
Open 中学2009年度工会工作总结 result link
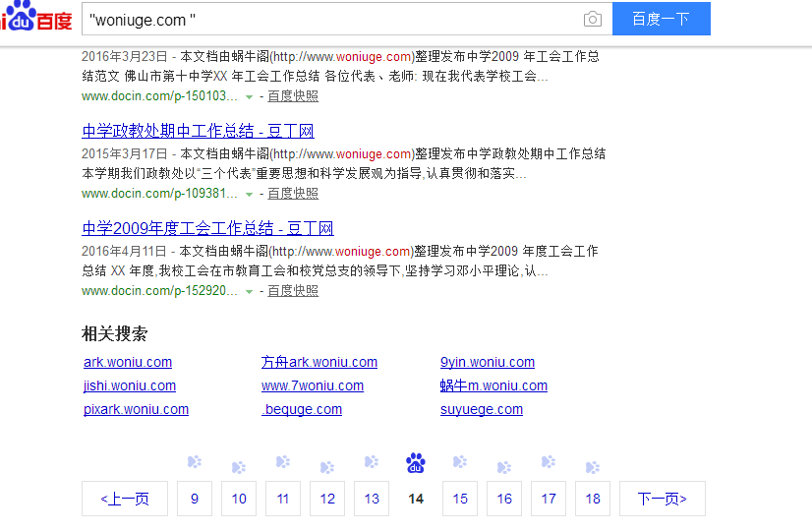(207, 228)
